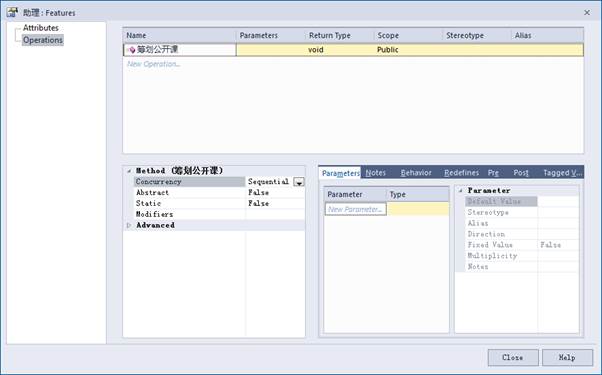This screenshot has height=375, width=602.
Task: Select the Multiplicity property
Action: [501, 256]
